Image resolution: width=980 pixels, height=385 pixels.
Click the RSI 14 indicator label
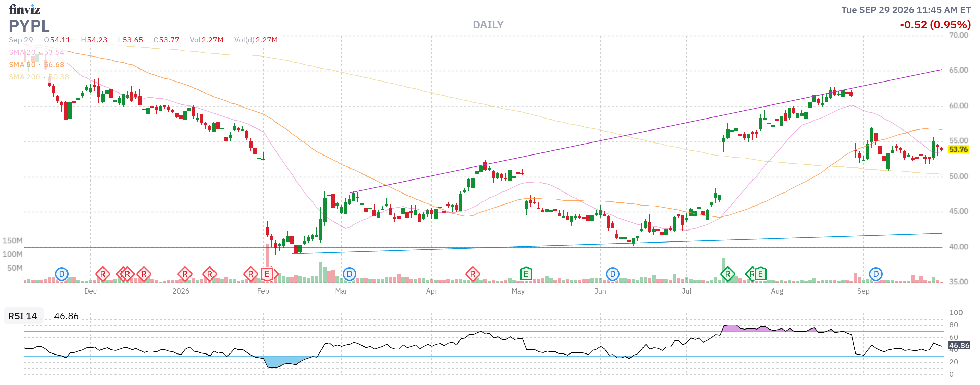click(x=23, y=316)
